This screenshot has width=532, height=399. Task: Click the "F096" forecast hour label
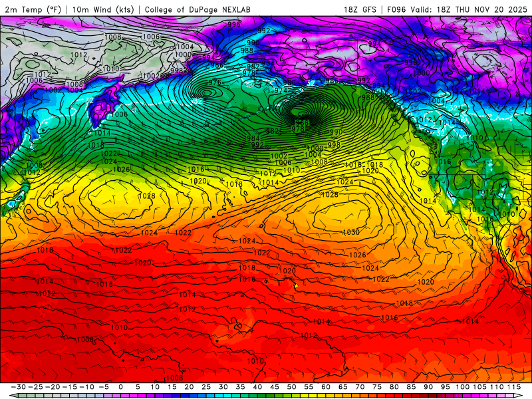396,9
